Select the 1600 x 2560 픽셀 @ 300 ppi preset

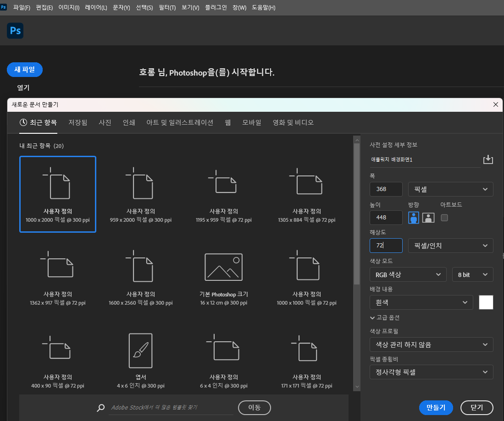[141, 277]
